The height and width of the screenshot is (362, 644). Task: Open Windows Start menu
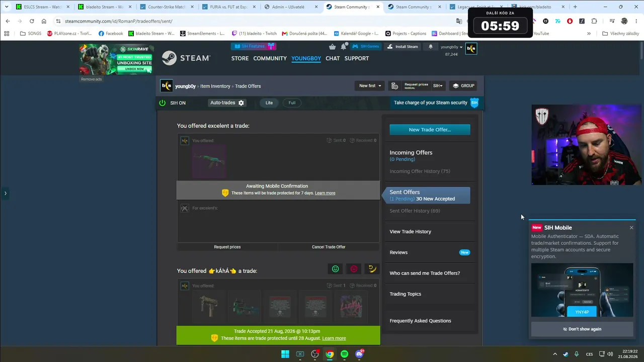(x=285, y=354)
